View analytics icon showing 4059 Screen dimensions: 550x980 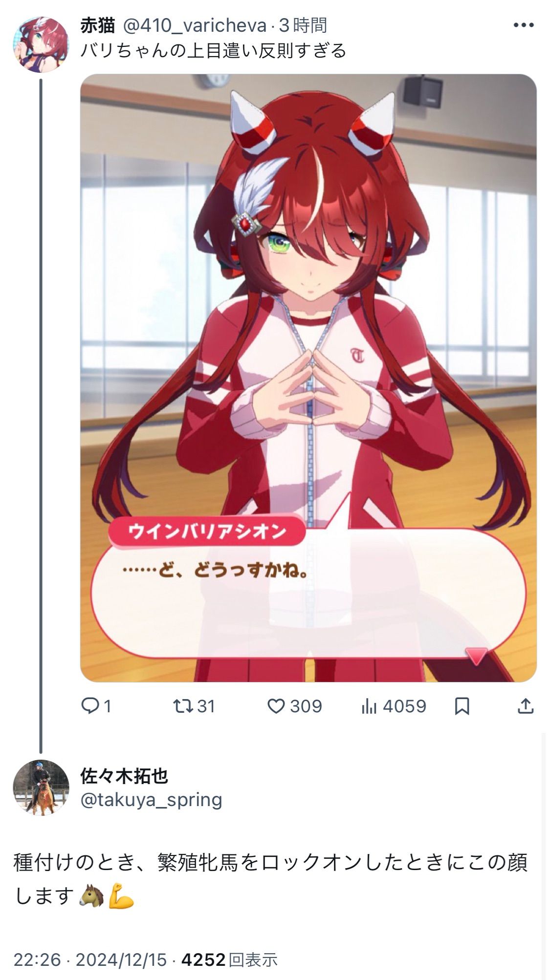click(x=369, y=706)
